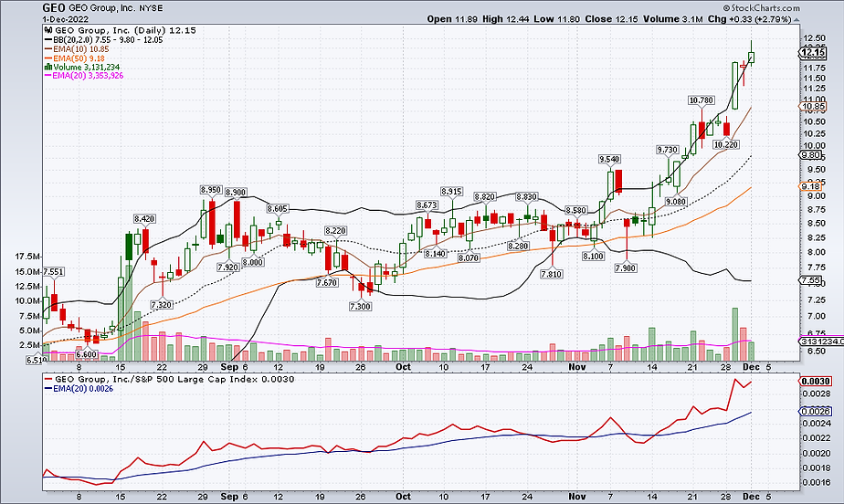Screen dimensions: 844x504
Task: Click the 10.780 high price label
Action: [x=702, y=100]
